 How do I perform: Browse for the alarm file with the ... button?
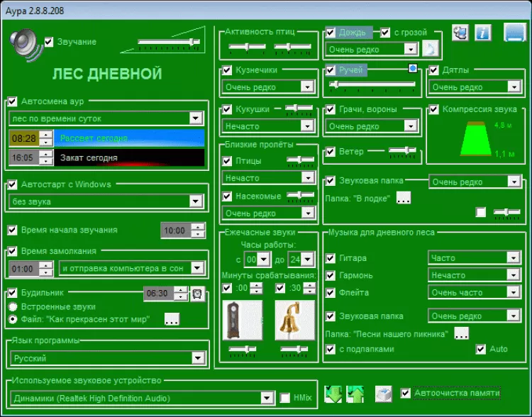(x=172, y=319)
